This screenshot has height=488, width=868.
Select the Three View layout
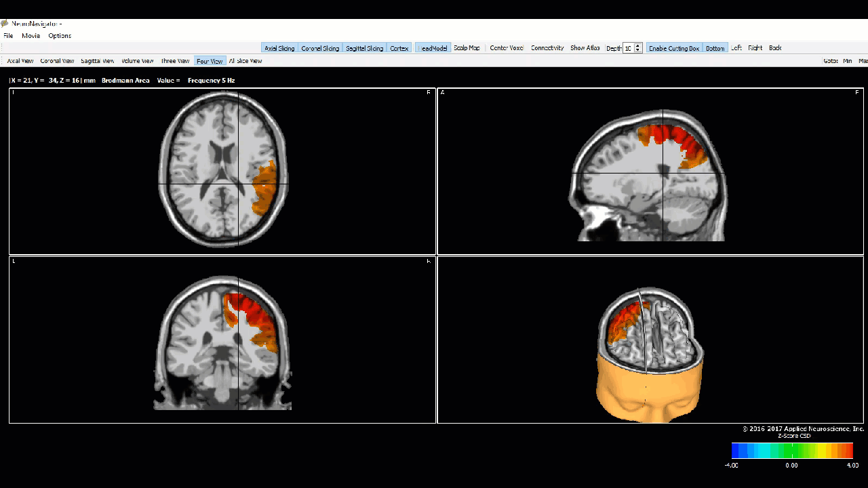175,61
